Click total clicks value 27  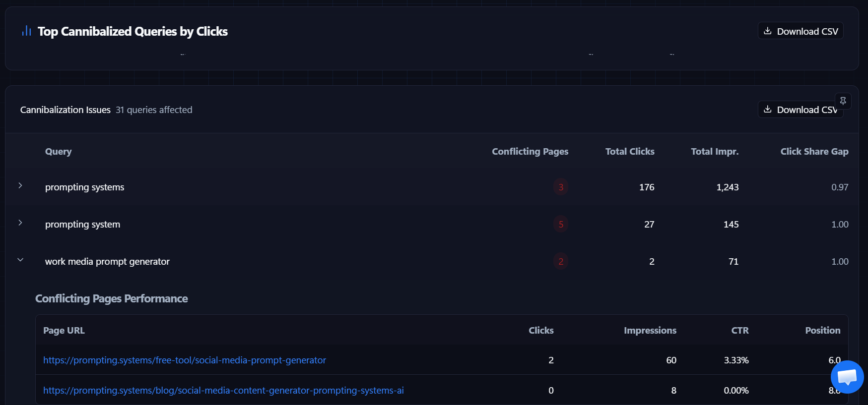coord(649,225)
